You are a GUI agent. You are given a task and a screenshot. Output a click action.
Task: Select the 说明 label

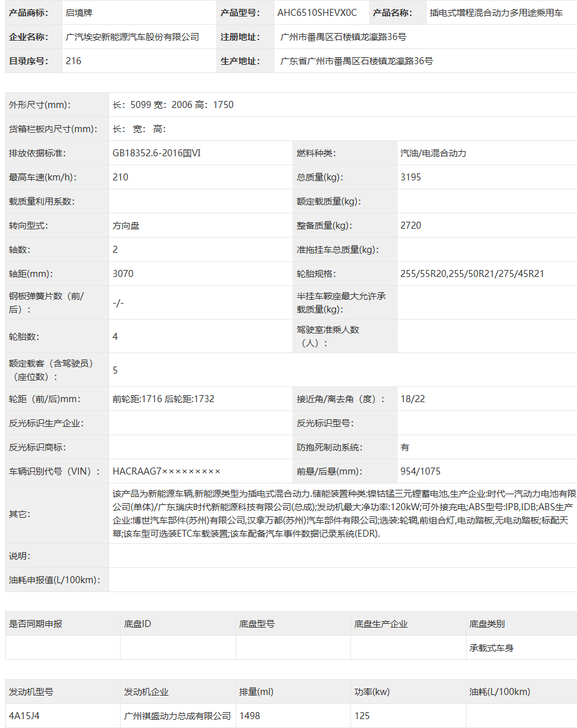(20, 556)
